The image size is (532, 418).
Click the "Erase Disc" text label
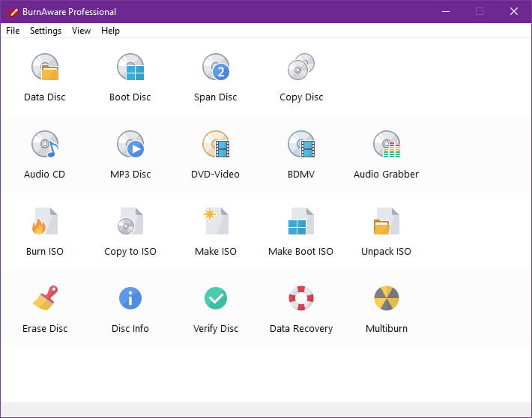pos(45,328)
